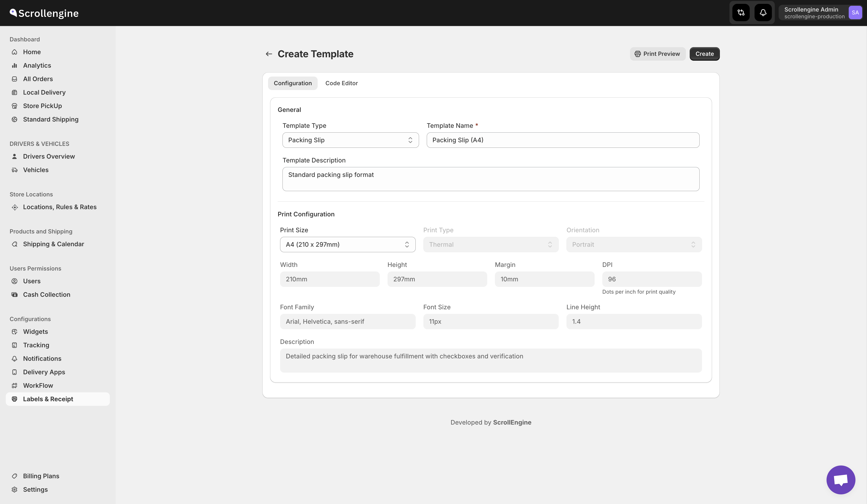Click the Print Preview button
This screenshot has width=867, height=504.
tap(657, 54)
